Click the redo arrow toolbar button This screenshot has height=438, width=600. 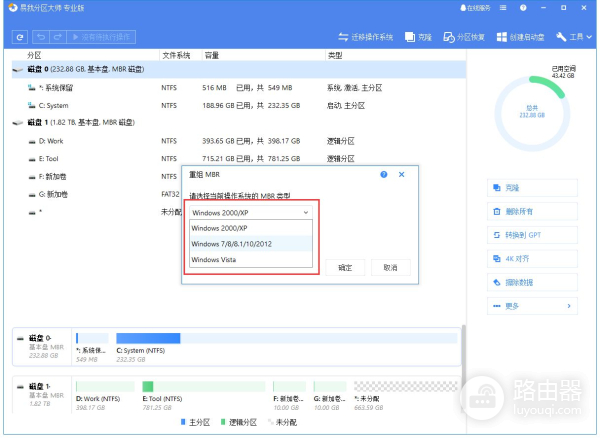pyautogui.click(x=58, y=37)
